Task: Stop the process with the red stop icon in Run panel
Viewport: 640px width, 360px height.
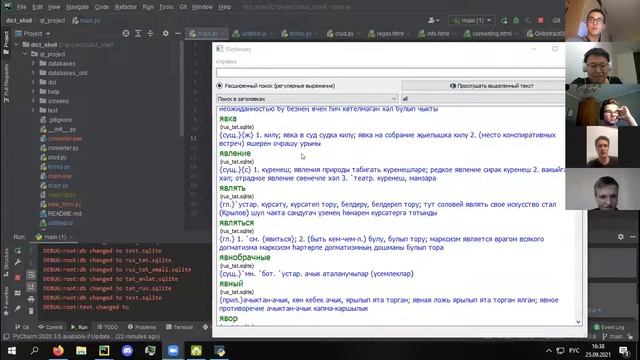Action: point(18,278)
